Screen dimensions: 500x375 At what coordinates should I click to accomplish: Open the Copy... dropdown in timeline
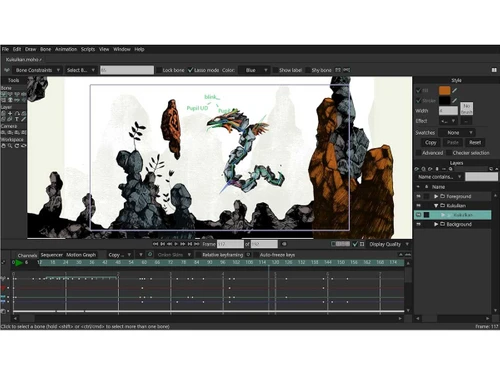(119, 255)
